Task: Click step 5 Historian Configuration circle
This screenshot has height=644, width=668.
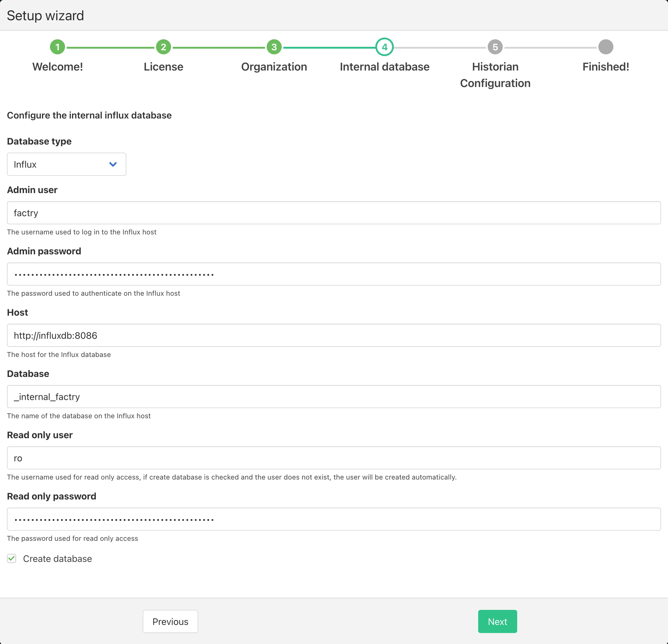Action: [x=495, y=47]
